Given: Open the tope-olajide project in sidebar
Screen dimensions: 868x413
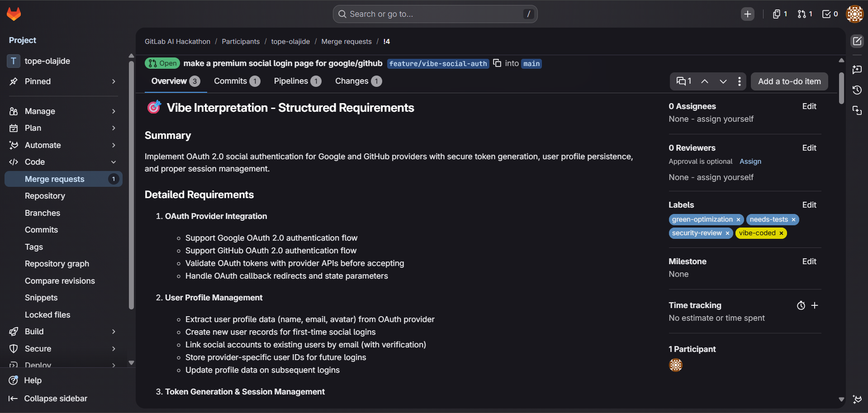Looking at the screenshot, I should (63, 61).
